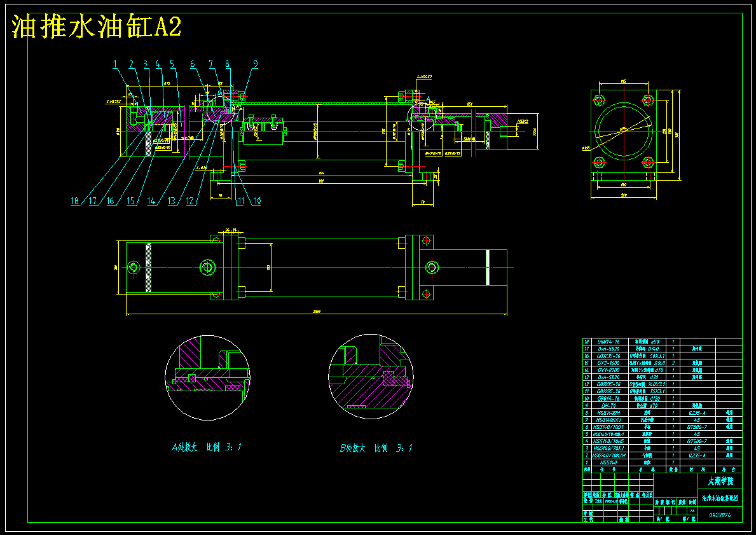Click parts list code HSG140 in row 1
This screenshot has height=535, width=756.
(608, 462)
